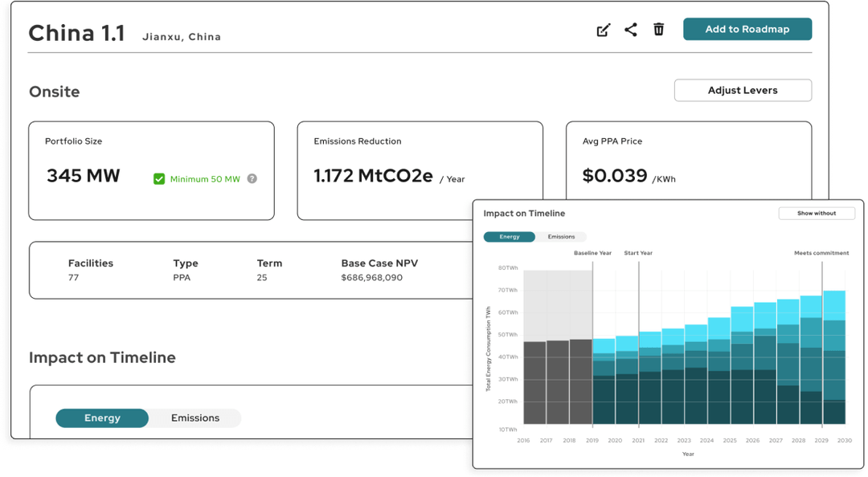This screenshot has width=868, height=477.
Task: Click the trash delete icon
Action: (x=659, y=30)
